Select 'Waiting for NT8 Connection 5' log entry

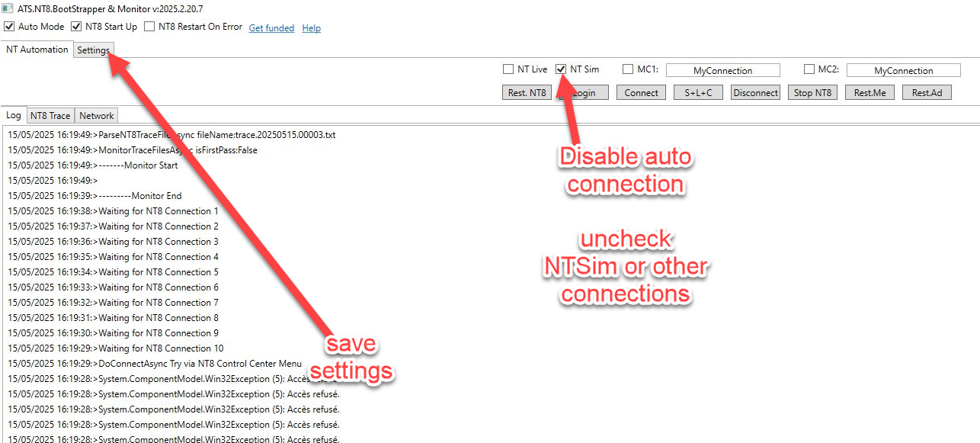[113, 272]
